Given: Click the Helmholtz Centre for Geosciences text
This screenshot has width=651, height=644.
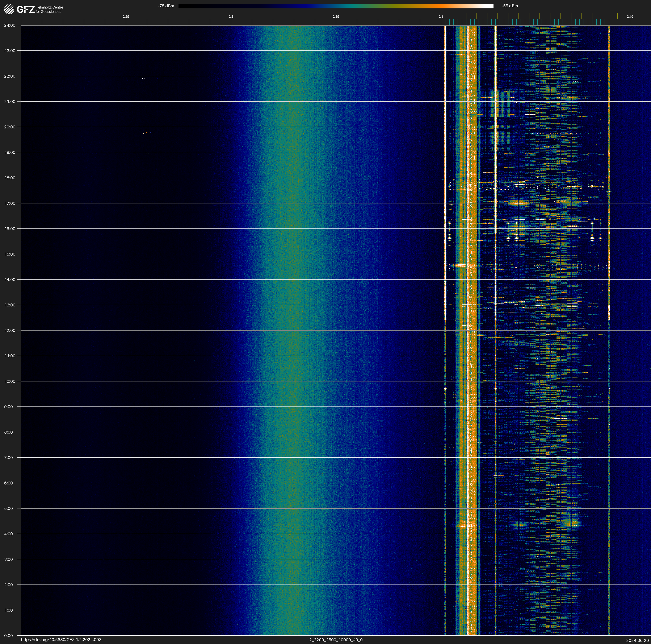Looking at the screenshot, I should 49,9.
